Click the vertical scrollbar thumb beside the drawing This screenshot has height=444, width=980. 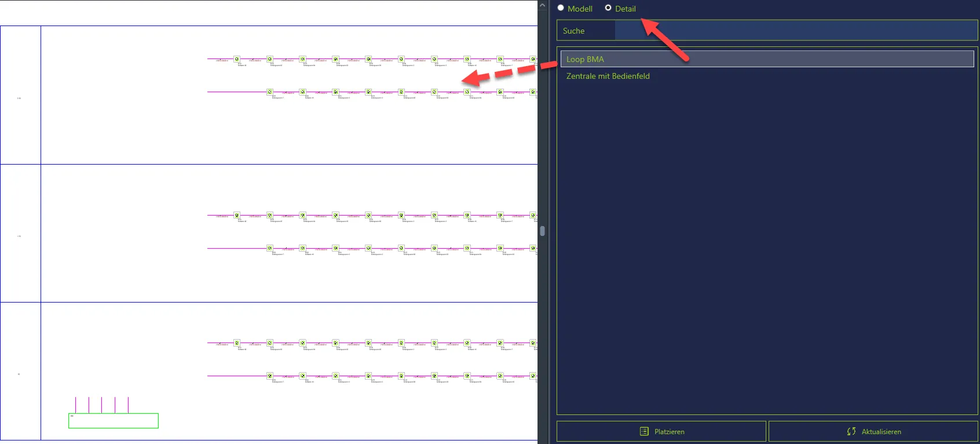click(x=542, y=231)
